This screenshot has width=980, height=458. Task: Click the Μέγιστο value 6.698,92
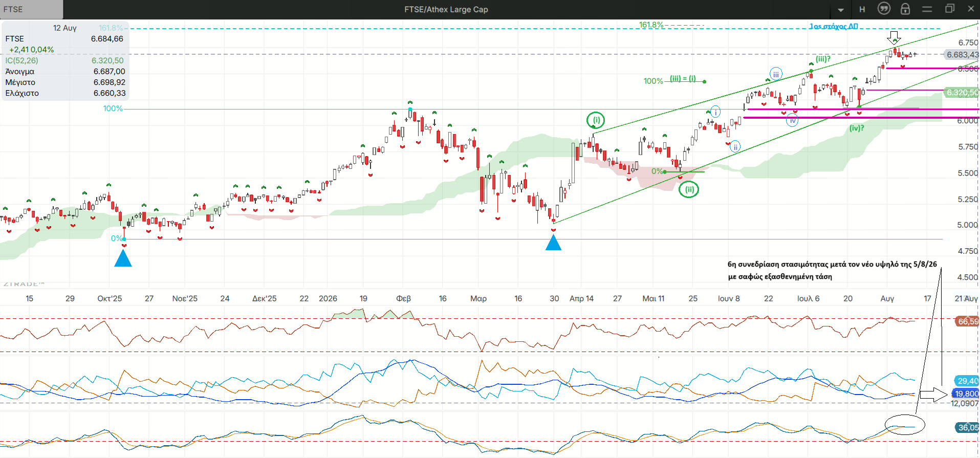(x=109, y=82)
